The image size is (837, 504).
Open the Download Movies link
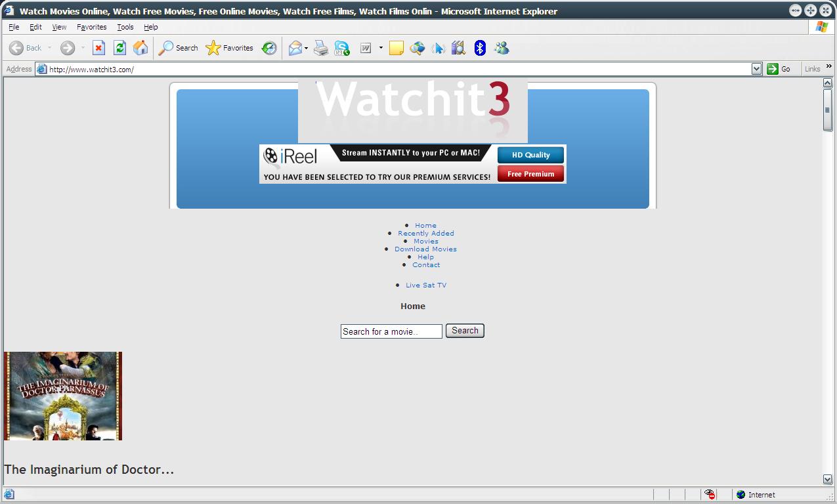[425, 249]
